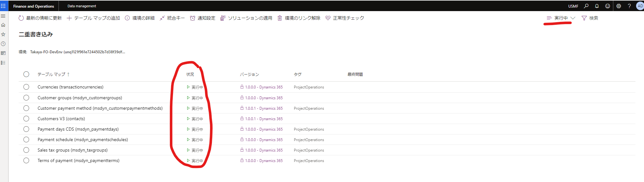
Task: Open Payment days CDS table map
Action: 78,129
